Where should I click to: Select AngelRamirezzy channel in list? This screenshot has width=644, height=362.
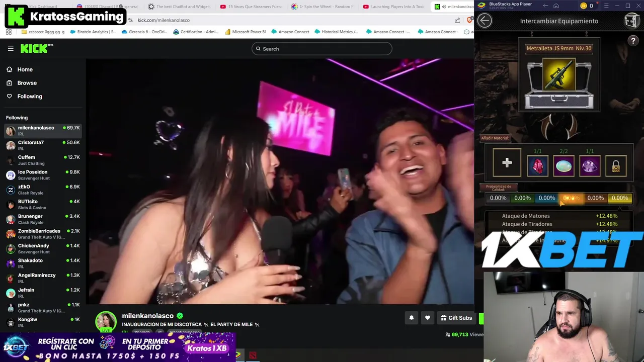click(x=43, y=278)
